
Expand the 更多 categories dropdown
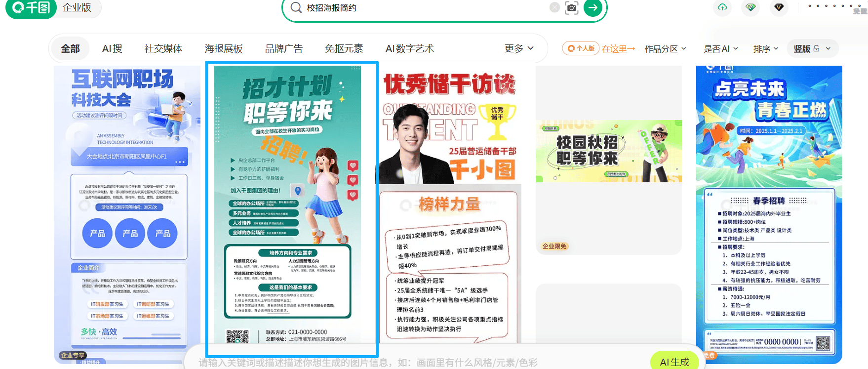pos(518,48)
